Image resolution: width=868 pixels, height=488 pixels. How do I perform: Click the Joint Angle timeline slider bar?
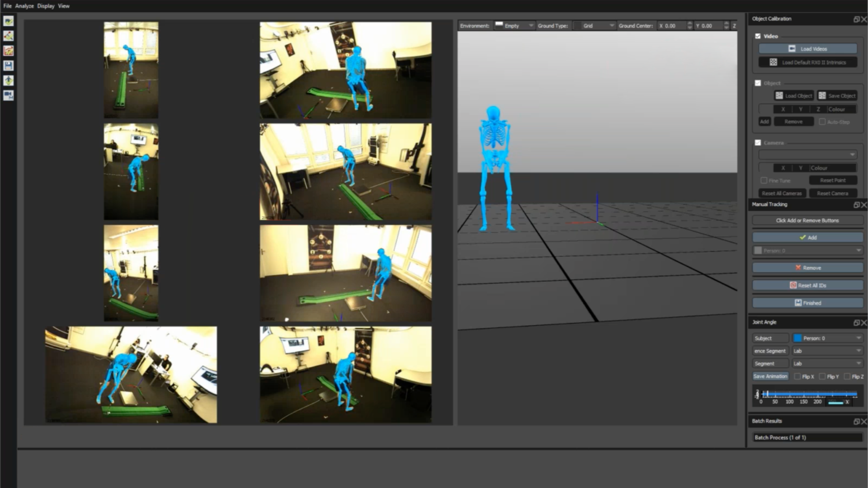tap(809, 394)
